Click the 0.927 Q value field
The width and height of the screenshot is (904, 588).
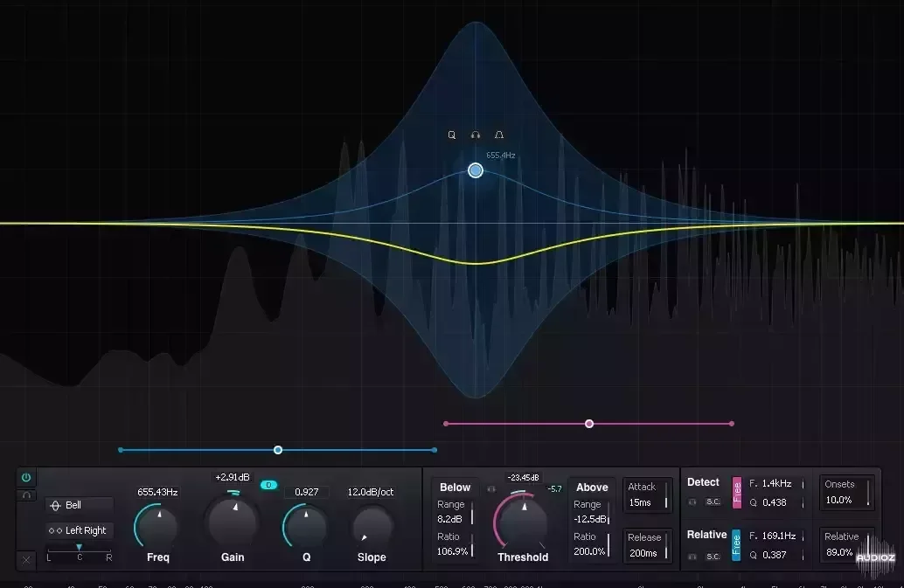click(306, 492)
